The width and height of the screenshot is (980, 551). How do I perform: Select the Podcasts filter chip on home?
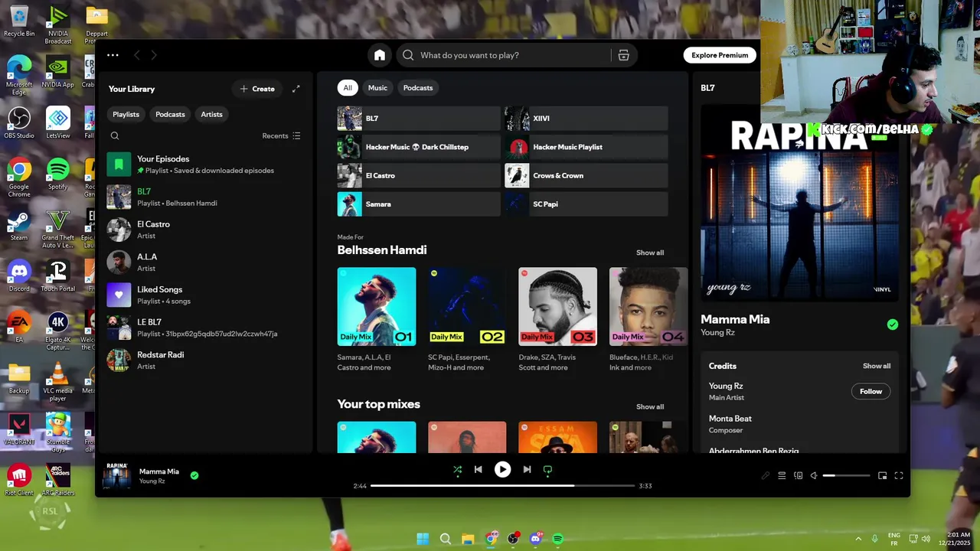coord(418,88)
